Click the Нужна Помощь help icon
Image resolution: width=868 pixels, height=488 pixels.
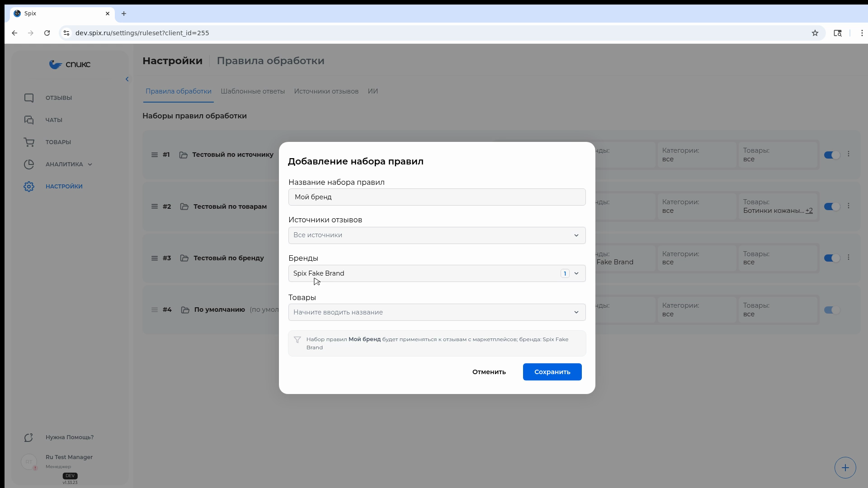tap(29, 437)
